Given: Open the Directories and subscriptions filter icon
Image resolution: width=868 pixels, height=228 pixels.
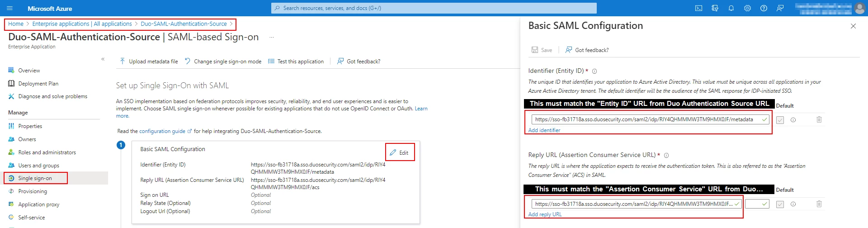Looking at the screenshot, I should tap(715, 8).
